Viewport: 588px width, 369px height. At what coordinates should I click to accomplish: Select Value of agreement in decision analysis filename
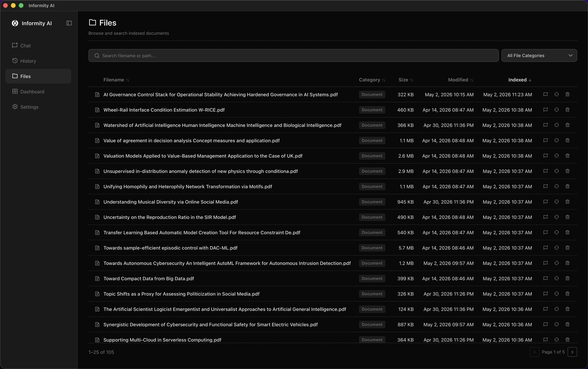[x=192, y=141]
